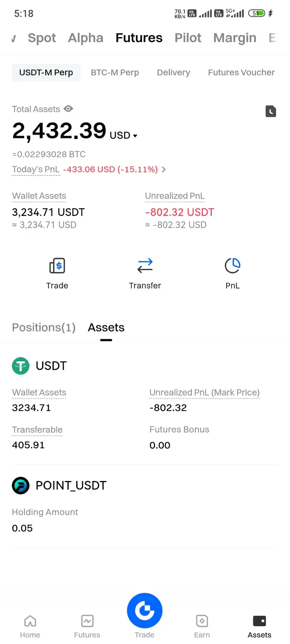Tap Unrealized PnL (Mark Price) label
This screenshot has height=644, width=290.
tap(204, 393)
